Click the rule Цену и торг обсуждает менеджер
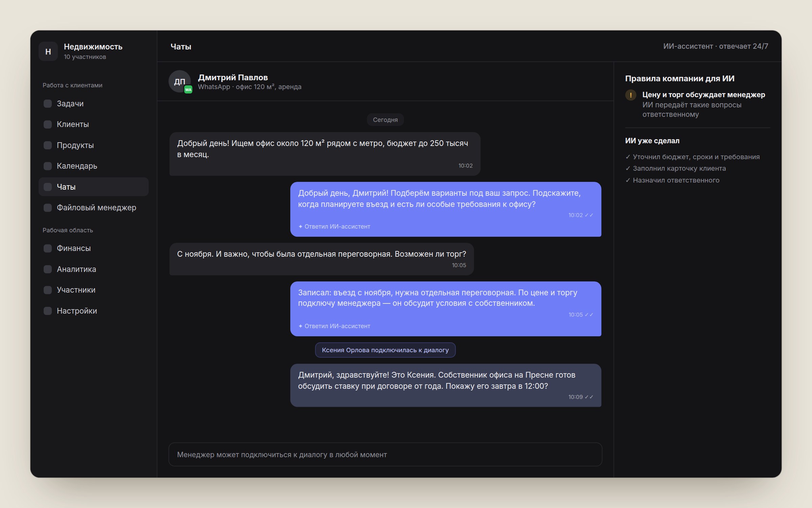812x508 pixels. (x=703, y=95)
